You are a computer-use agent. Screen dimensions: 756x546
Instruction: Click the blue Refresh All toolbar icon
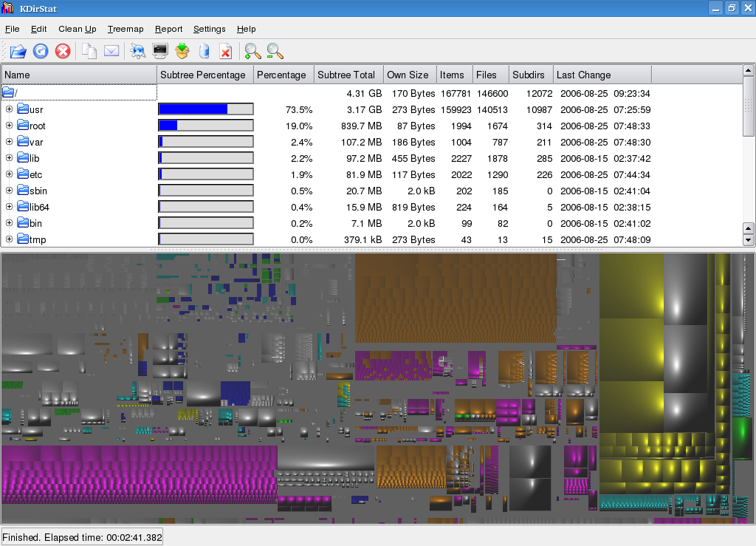pyautogui.click(x=41, y=51)
